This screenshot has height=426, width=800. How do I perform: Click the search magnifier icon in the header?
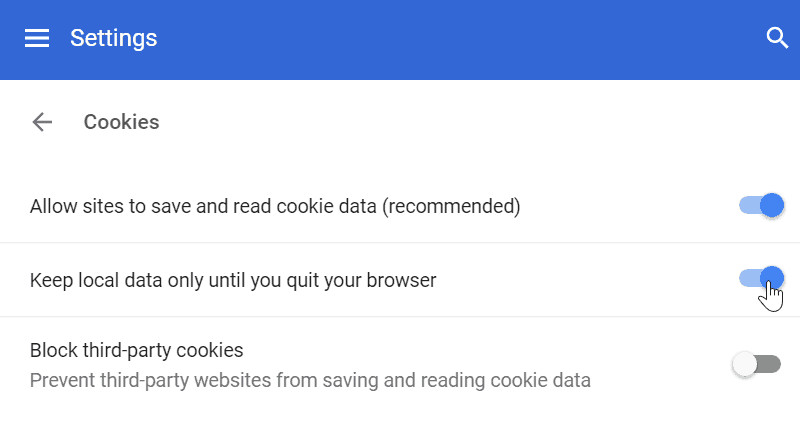coord(777,38)
